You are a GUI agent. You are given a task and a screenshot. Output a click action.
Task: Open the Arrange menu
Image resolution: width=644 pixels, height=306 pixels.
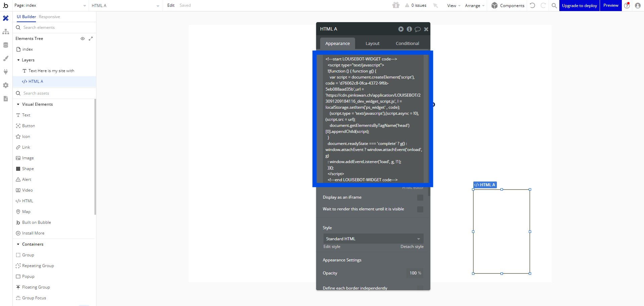[x=474, y=5]
